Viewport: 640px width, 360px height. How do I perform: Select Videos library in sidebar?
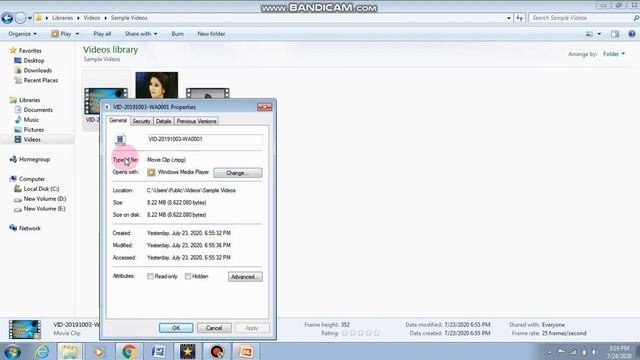(32, 140)
